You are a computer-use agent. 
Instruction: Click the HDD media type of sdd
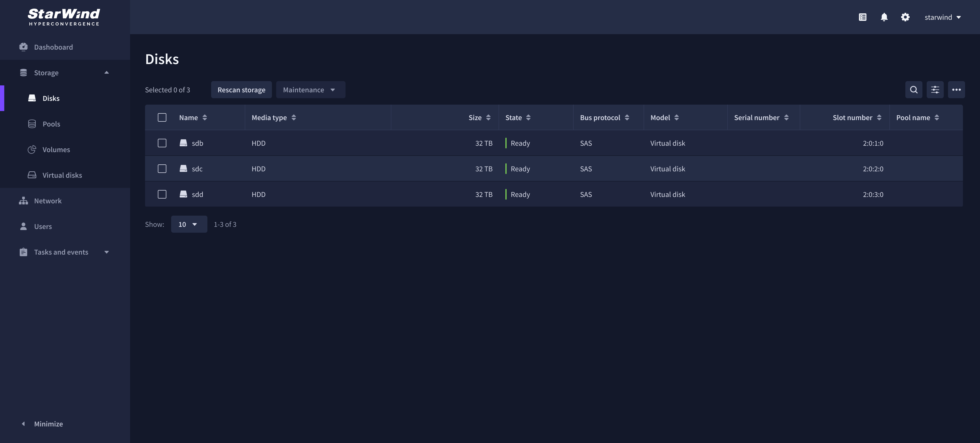(x=258, y=194)
